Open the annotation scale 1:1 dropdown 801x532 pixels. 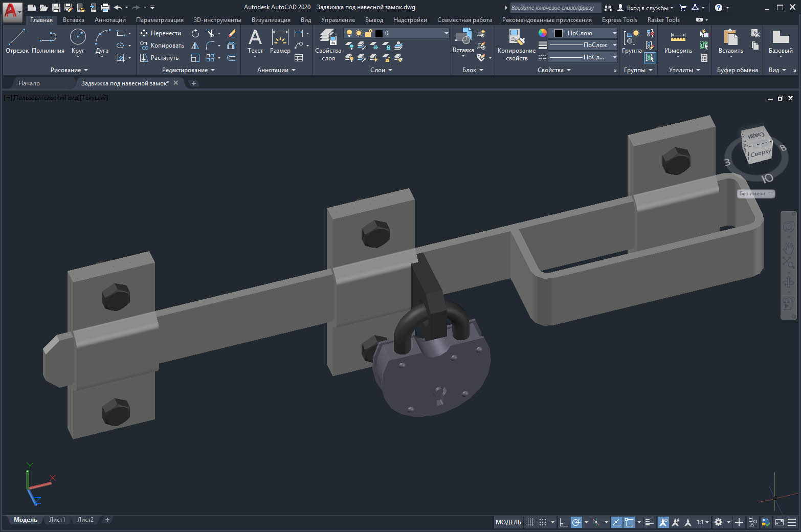(x=703, y=522)
